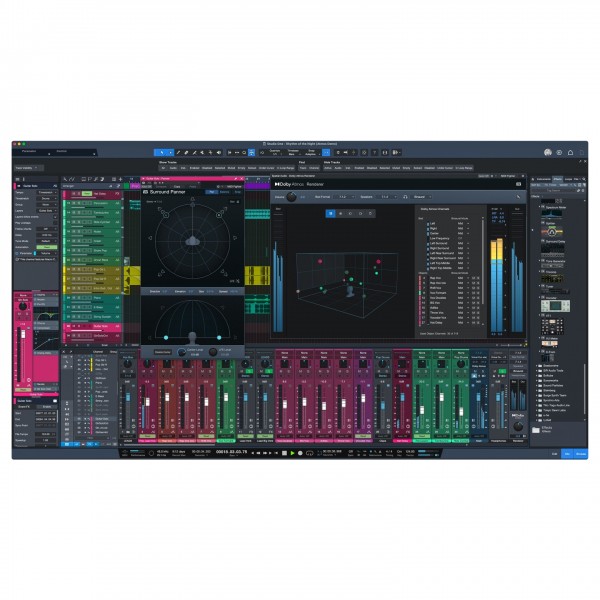Switch to the Loops browser tab
The height and width of the screenshot is (600, 600).
coord(568,179)
